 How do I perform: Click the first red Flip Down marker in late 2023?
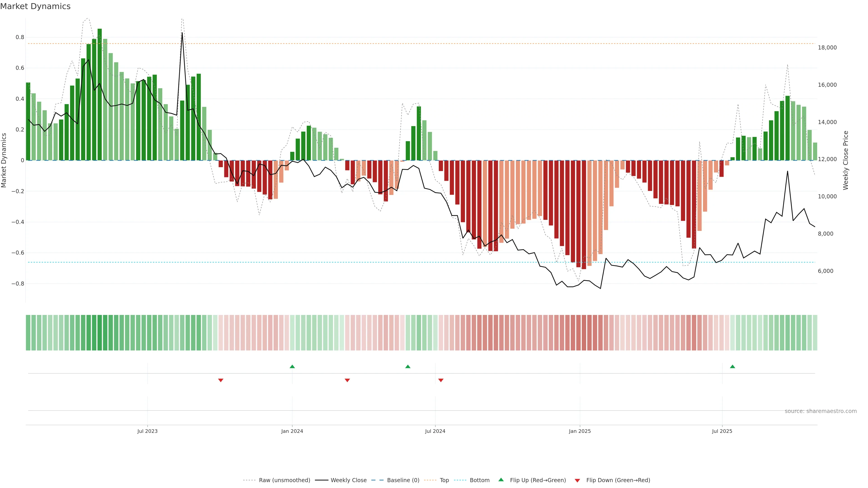point(221,380)
